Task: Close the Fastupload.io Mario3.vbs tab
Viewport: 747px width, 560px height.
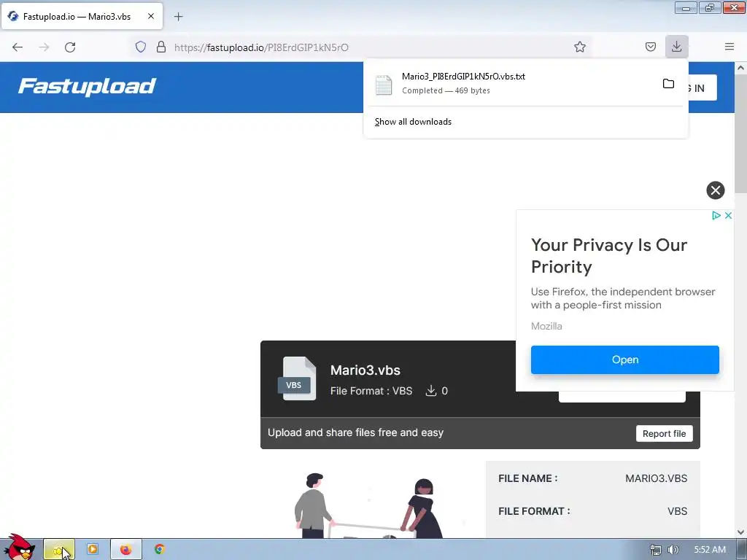Action: tap(150, 16)
